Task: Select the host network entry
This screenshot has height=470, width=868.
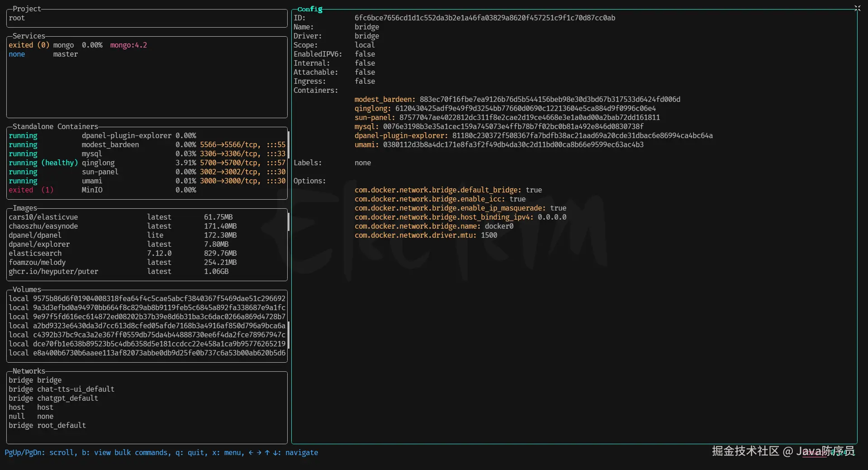Action: [x=45, y=408]
